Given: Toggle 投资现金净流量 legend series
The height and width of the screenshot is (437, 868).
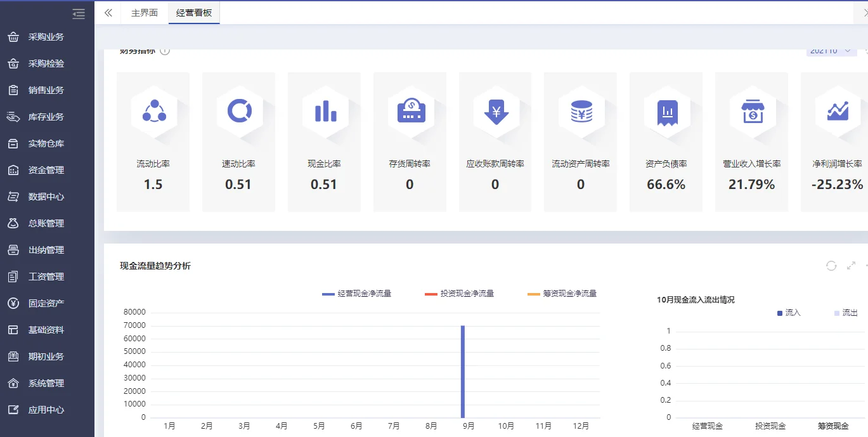Looking at the screenshot, I should 460,294.
